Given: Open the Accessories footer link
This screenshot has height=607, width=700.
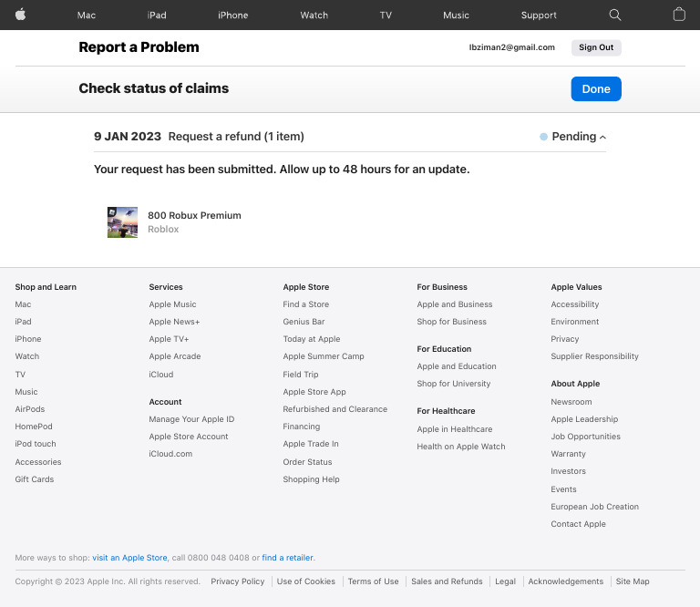Looking at the screenshot, I should [38, 462].
